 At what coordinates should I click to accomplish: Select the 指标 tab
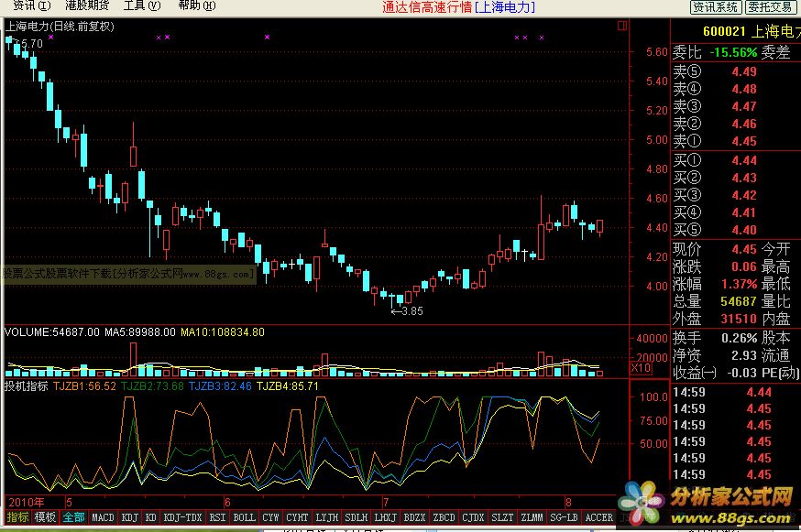pyautogui.click(x=18, y=517)
